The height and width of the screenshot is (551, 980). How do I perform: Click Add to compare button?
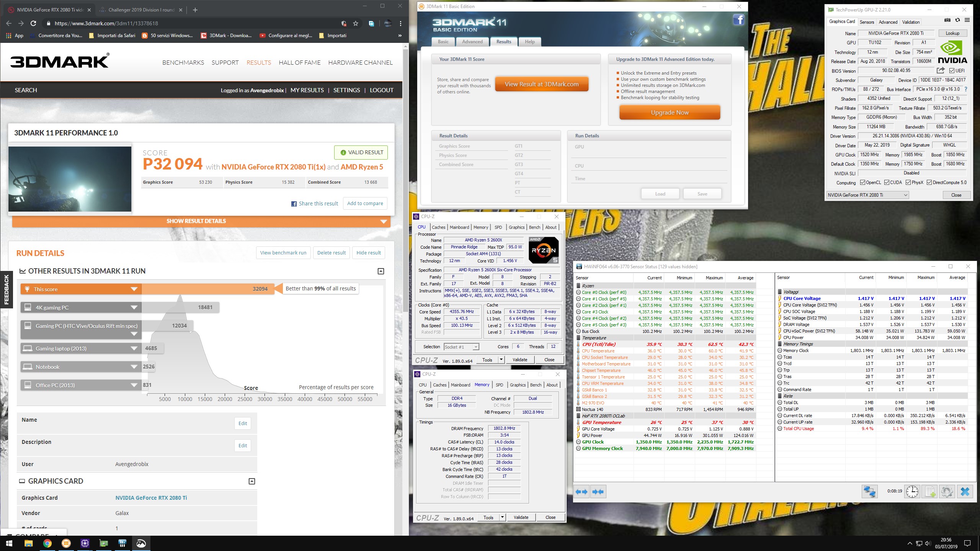click(x=365, y=203)
